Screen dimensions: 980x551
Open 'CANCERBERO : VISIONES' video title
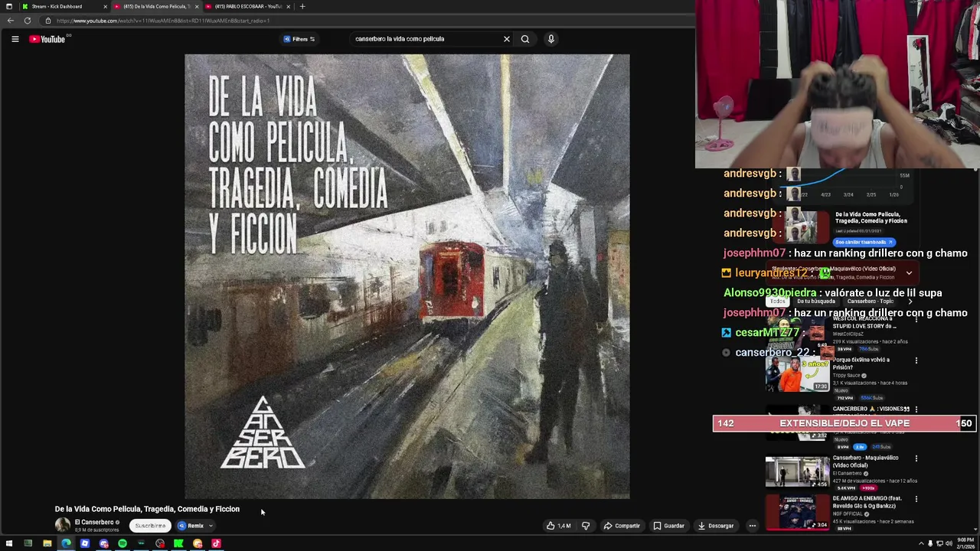tap(871, 409)
